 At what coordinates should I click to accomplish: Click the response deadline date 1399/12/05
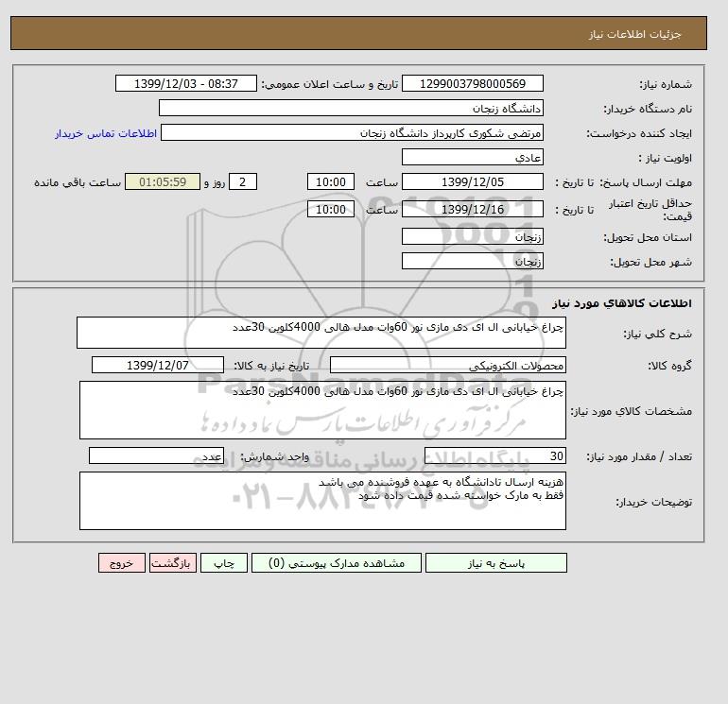click(472, 182)
